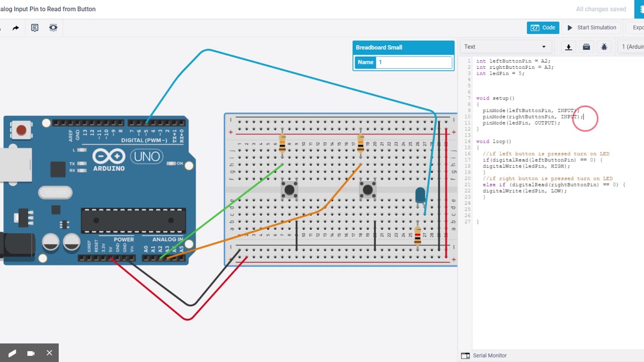Select the short black jumper near right button
This screenshot has height=362, width=644.
point(375,236)
